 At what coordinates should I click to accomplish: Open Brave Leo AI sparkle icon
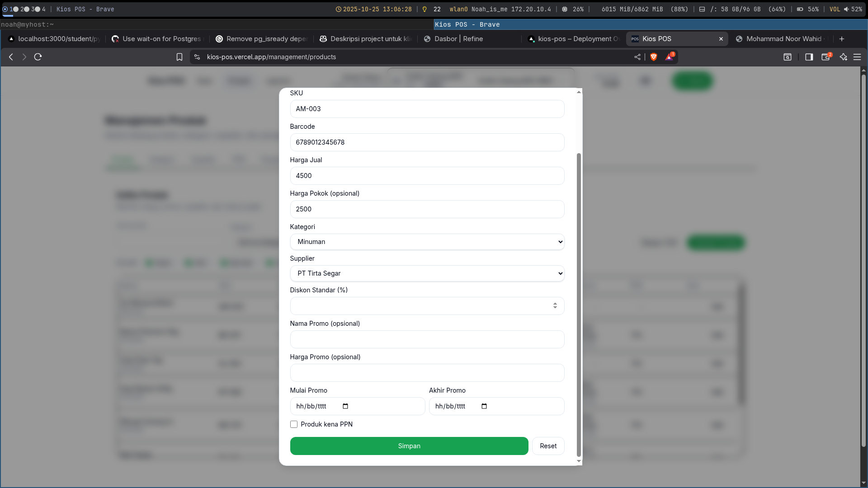pyautogui.click(x=844, y=57)
